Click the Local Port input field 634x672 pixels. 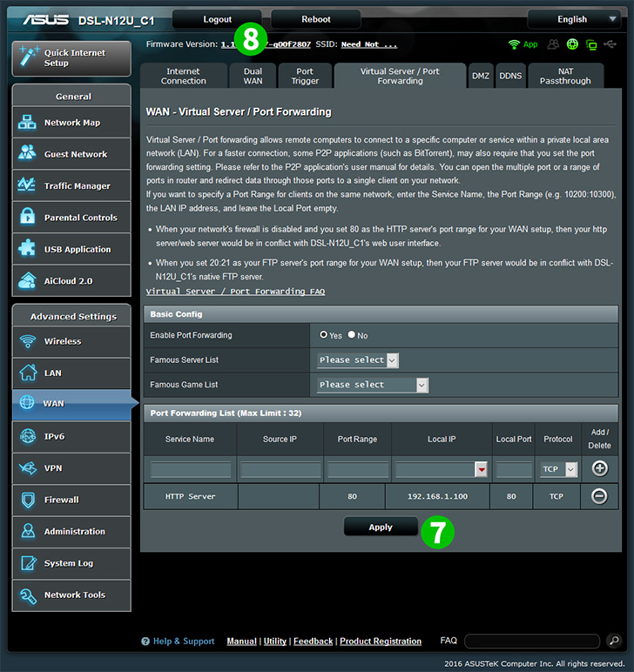pos(514,469)
